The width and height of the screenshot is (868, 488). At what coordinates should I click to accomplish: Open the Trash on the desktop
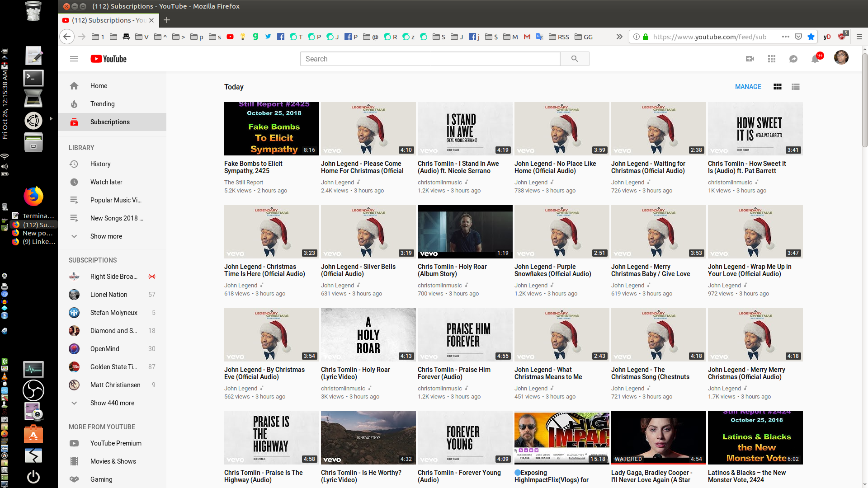(33, 11)
